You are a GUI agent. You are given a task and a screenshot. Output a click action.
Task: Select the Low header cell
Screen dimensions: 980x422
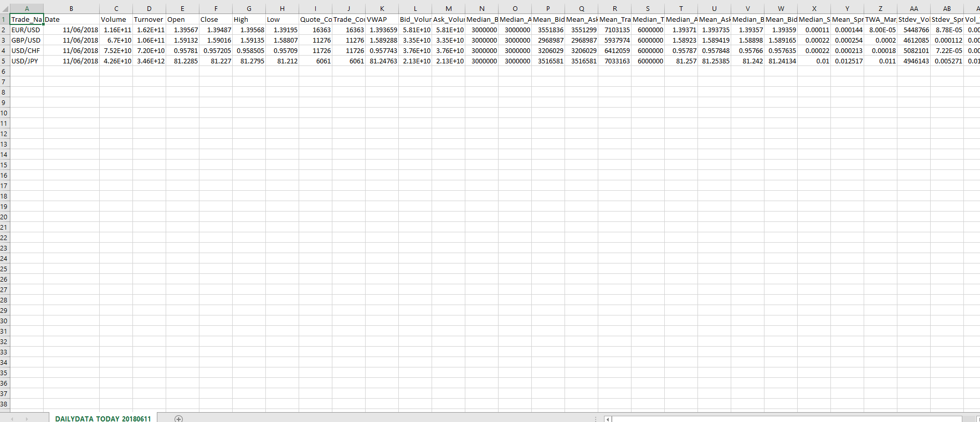pyautogui.click(x=282, y=19)
